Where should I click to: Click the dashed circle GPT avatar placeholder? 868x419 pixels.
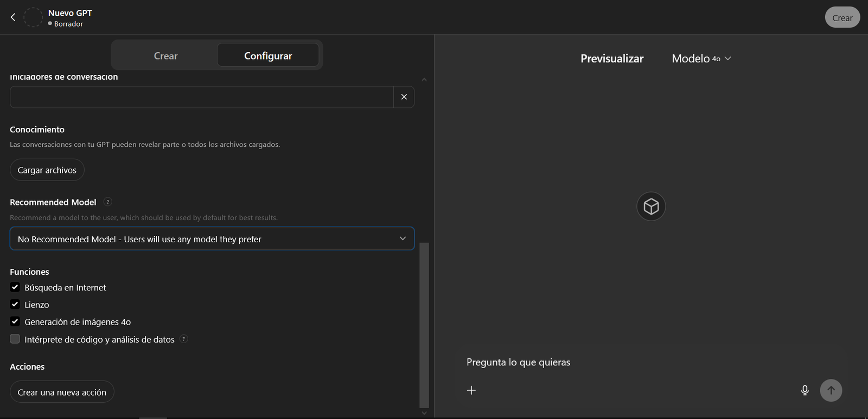[x=33, y=17]
